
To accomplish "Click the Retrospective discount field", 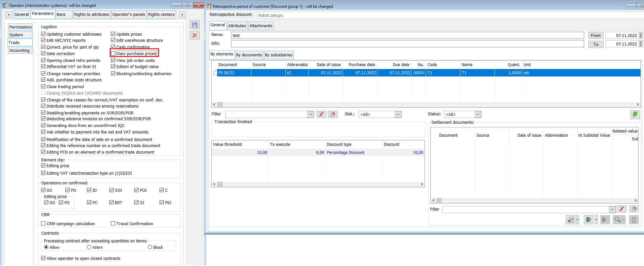I will [x=450, y=15].
